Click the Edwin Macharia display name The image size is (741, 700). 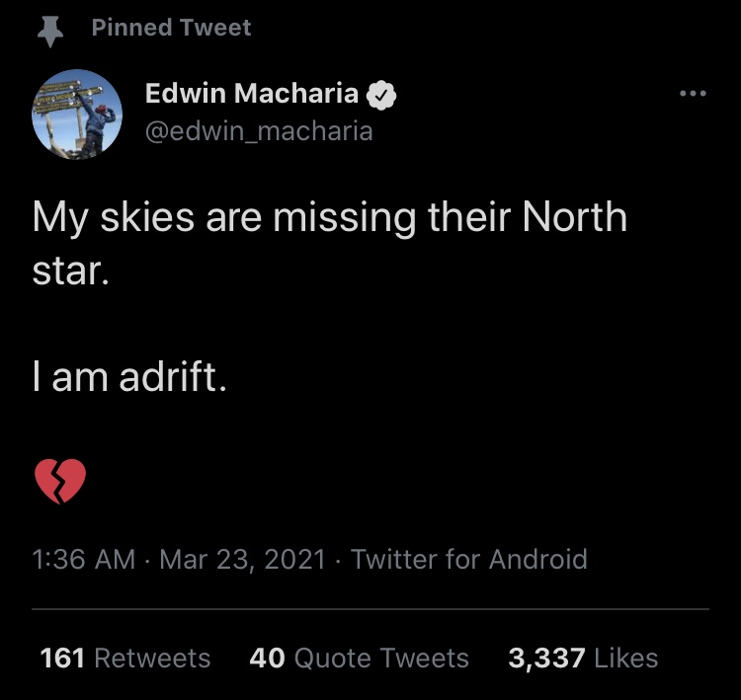click(x=252, y=93)
